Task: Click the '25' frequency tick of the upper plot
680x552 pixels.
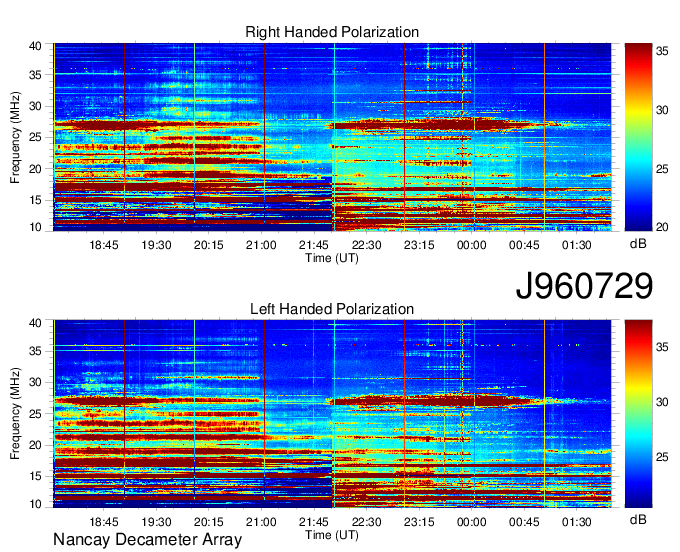Action: pyautogui.click(x=36, y=137)
